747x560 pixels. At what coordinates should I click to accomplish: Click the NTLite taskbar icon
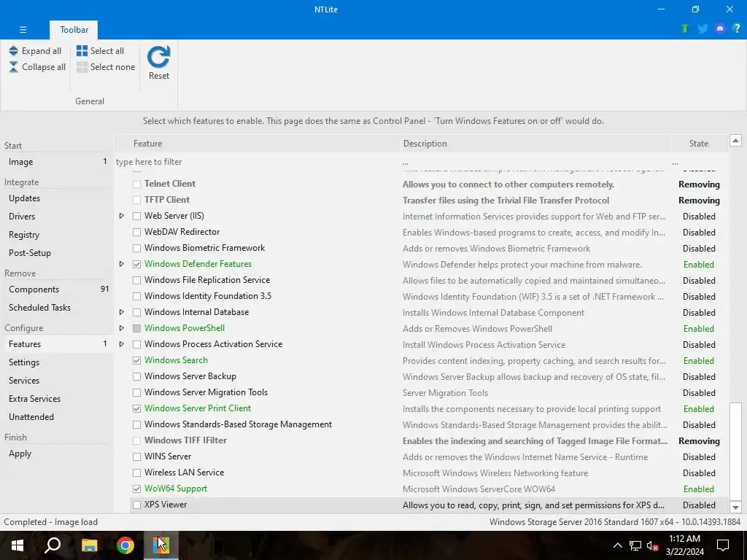pos(161,545)
